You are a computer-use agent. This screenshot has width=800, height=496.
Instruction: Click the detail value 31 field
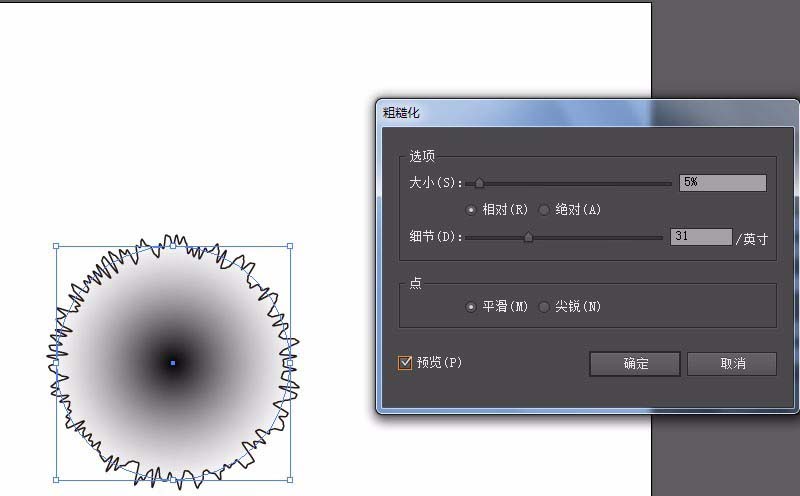(701, 237)
